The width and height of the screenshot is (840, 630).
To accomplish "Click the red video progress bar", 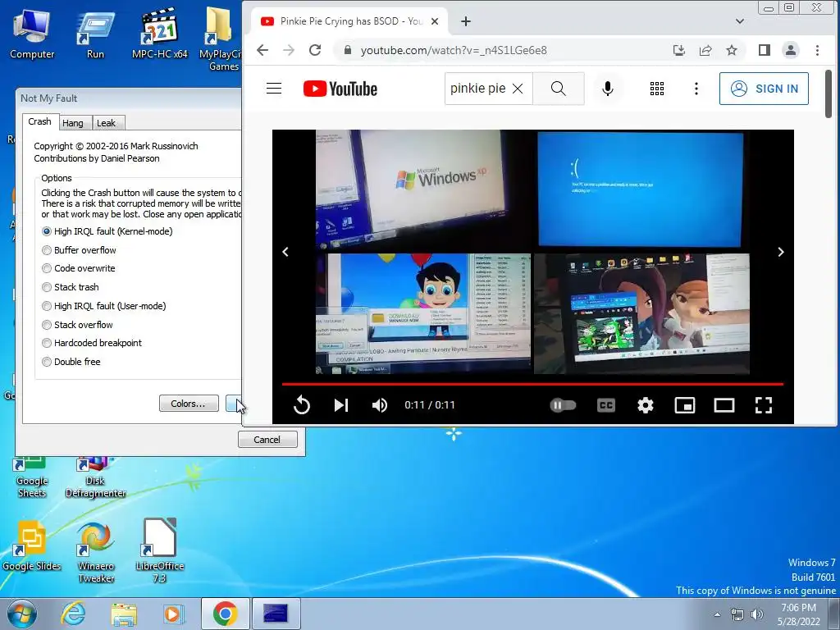I will (x=532, y=384).
